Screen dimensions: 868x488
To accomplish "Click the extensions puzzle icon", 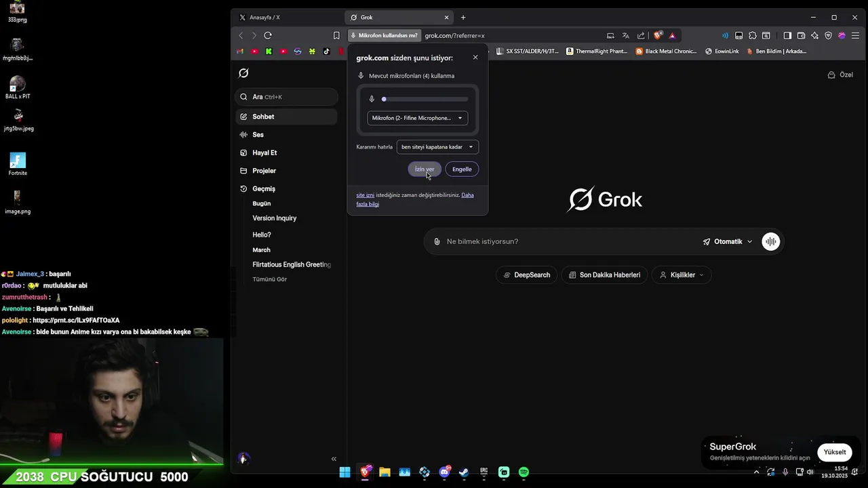I will tap(753, 35).
